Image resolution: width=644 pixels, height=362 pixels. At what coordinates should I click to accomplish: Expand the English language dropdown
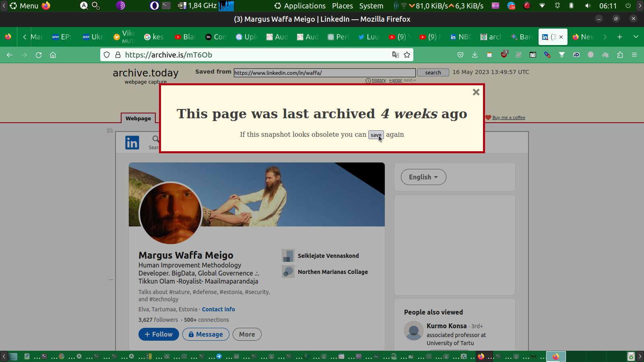point(423,177)
